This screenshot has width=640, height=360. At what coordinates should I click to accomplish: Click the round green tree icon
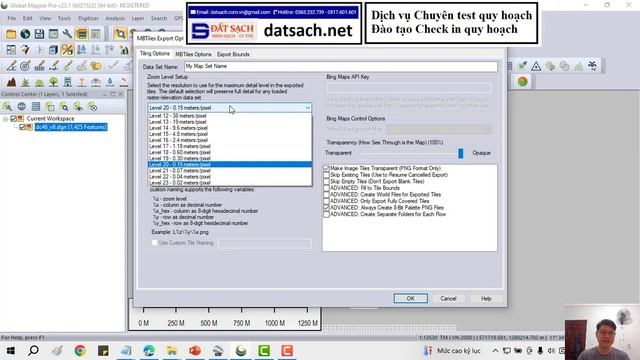pos(53,82)
